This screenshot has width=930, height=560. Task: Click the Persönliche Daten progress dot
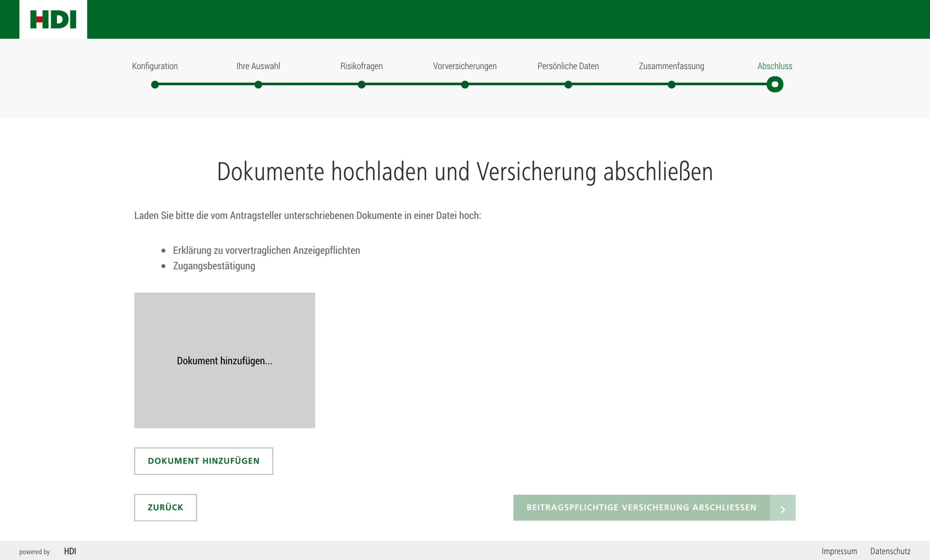(568, 85)
